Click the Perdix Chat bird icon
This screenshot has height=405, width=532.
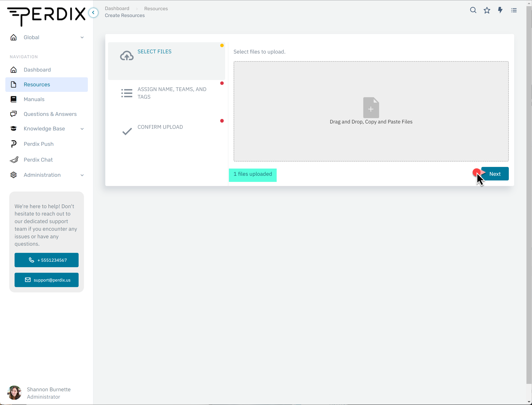tap(14, 160)
